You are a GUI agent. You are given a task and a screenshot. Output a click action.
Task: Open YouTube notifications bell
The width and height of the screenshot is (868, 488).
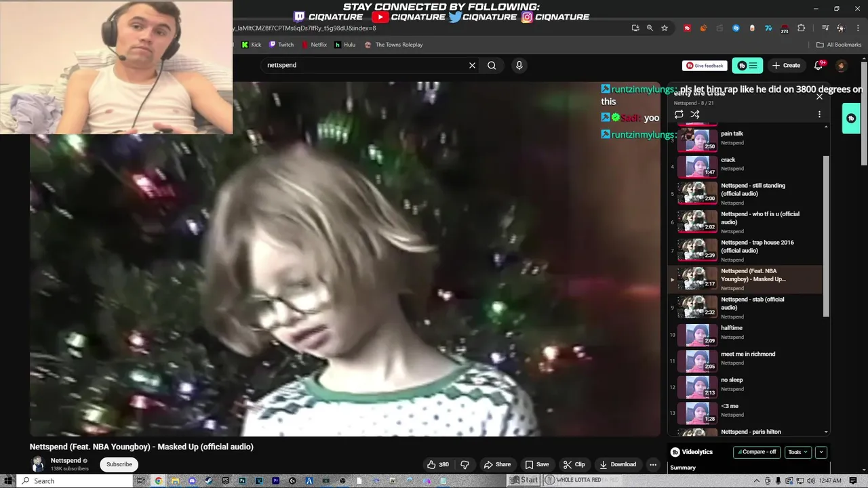[818, 65]
